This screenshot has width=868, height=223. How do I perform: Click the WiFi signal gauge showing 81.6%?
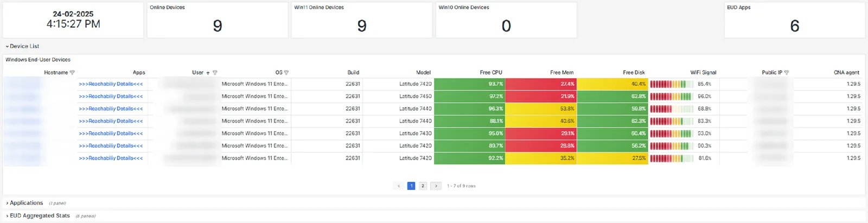(672, 158)
